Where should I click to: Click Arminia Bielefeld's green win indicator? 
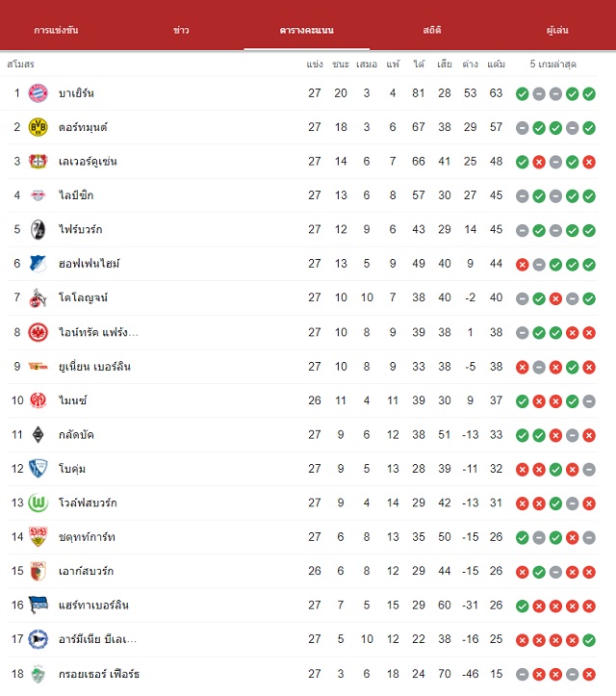[589, 640]
